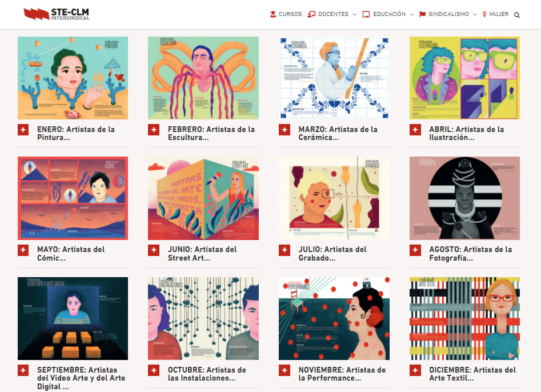The image size is (541, 392).
Task: Open link NOVIEMBRE: Artistas de la Performance
Action: (x=342, y=374)
